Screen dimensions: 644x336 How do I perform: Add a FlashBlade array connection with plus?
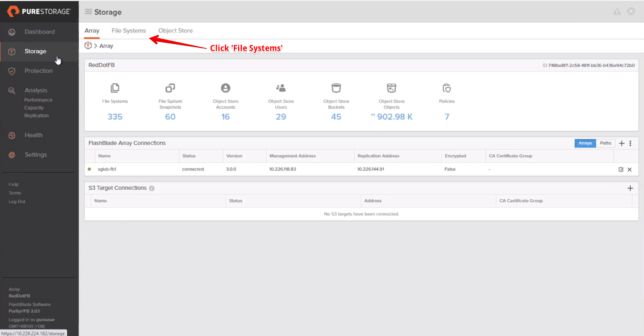622,143
